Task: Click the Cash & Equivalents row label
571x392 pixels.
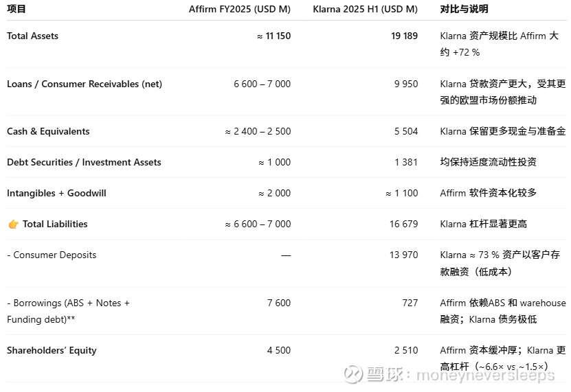Action: pyautogui.click(x=48, y=131)
